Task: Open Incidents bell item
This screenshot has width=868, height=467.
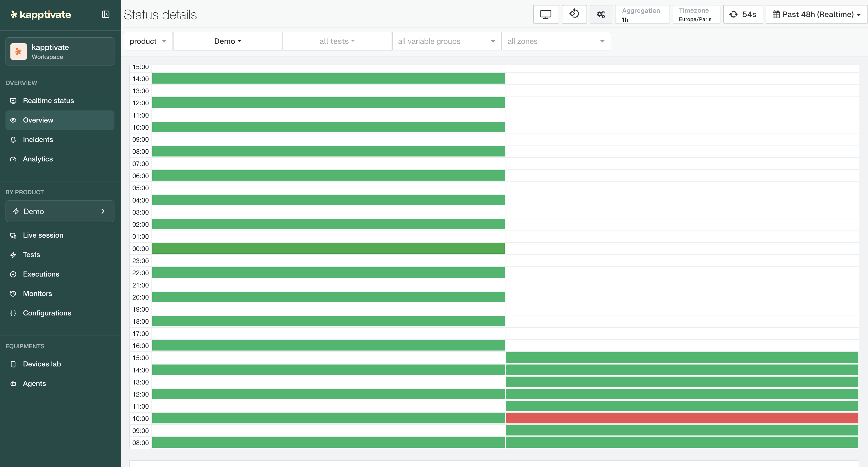Action: pyautogui.click(x=38, y=139)
